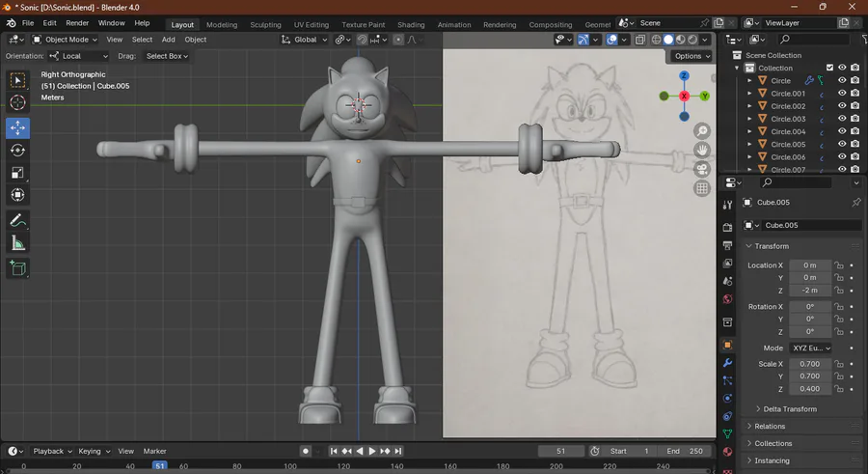Disable Circle.005 in renders
The width and height of the screenshot is (868, 474).
click(x=855, y=144)
